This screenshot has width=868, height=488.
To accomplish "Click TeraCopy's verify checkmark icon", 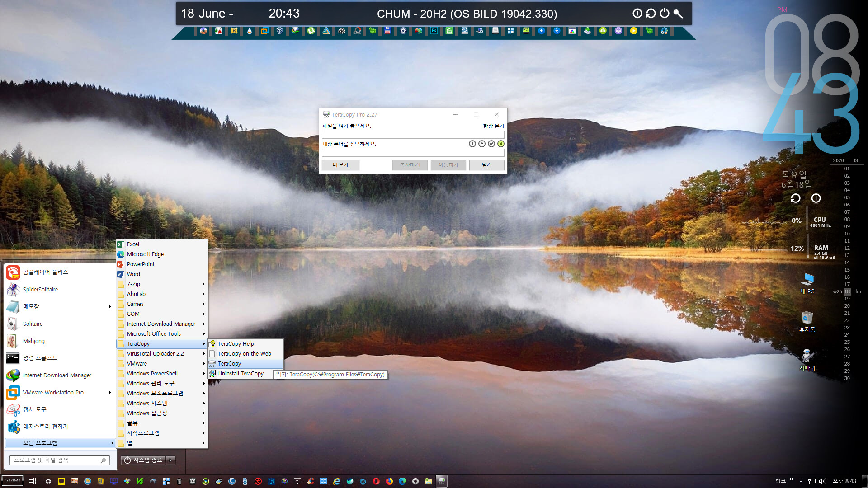I will click(x=491, y=144).
